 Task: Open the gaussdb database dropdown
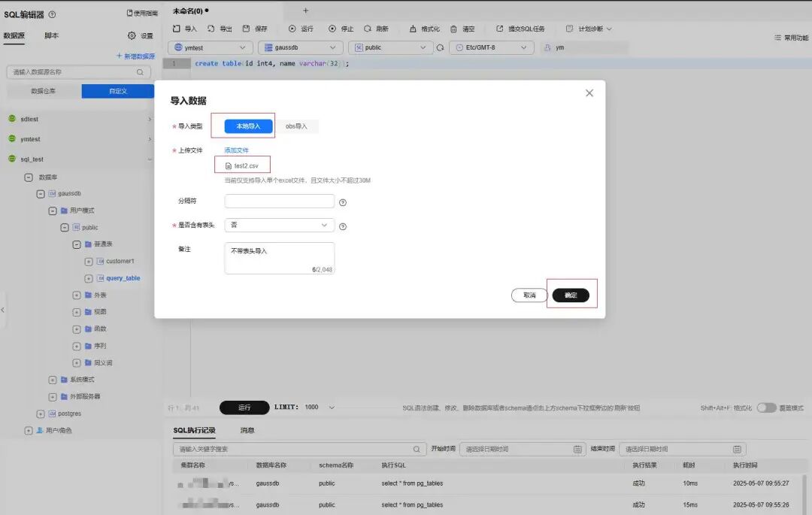(300, 47)
